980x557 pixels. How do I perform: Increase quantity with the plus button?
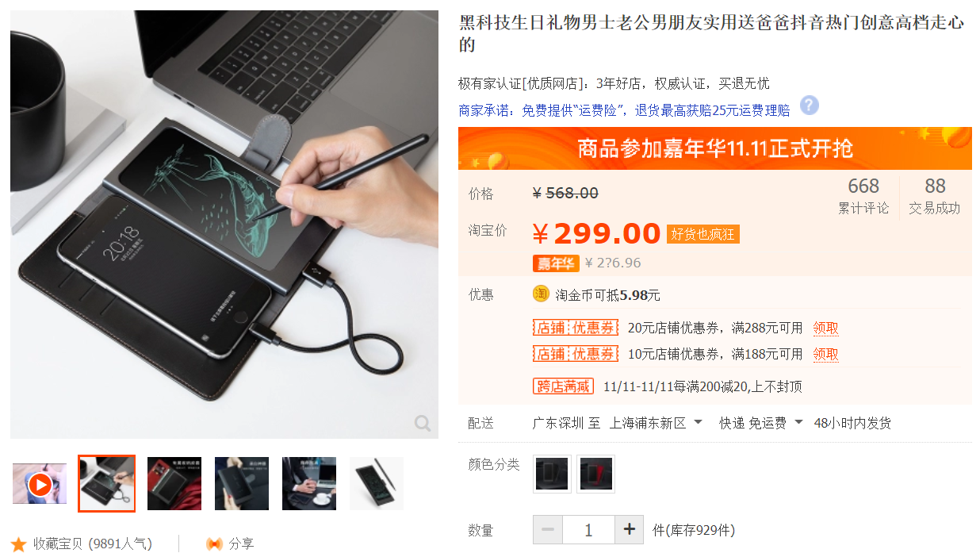(x=630, y=530)
